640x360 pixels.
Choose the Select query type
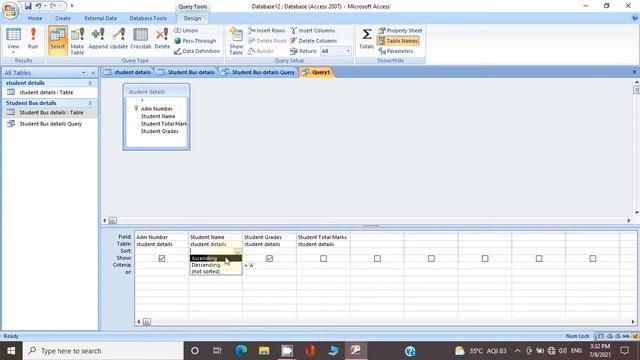(58, 40)
